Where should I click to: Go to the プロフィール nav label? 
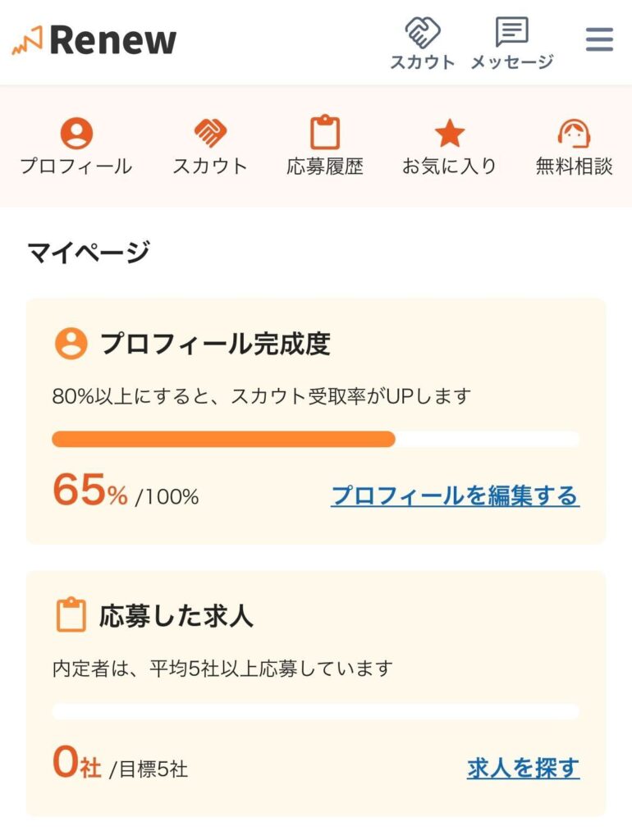click(x=76, y=166)
